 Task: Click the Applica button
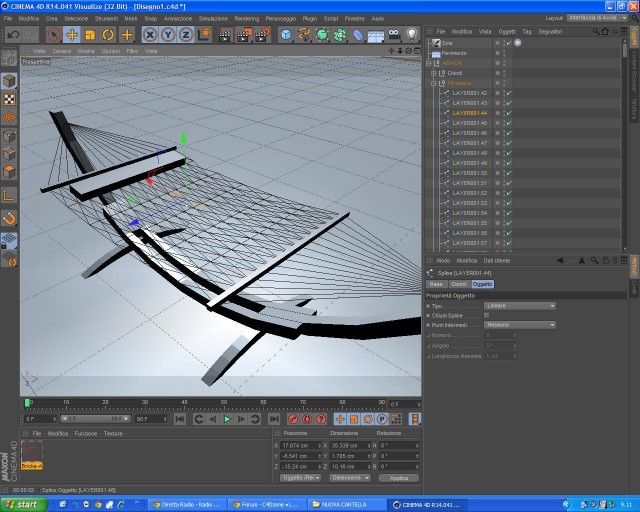(x=399, y=478)
